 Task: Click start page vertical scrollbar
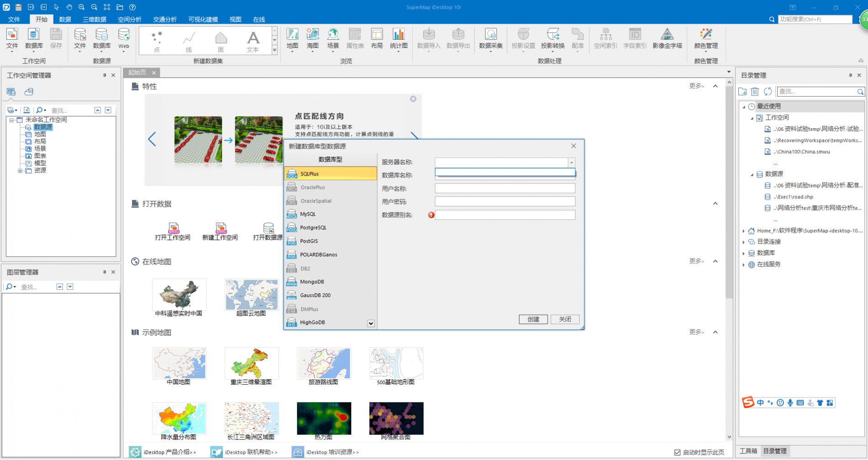729,192
